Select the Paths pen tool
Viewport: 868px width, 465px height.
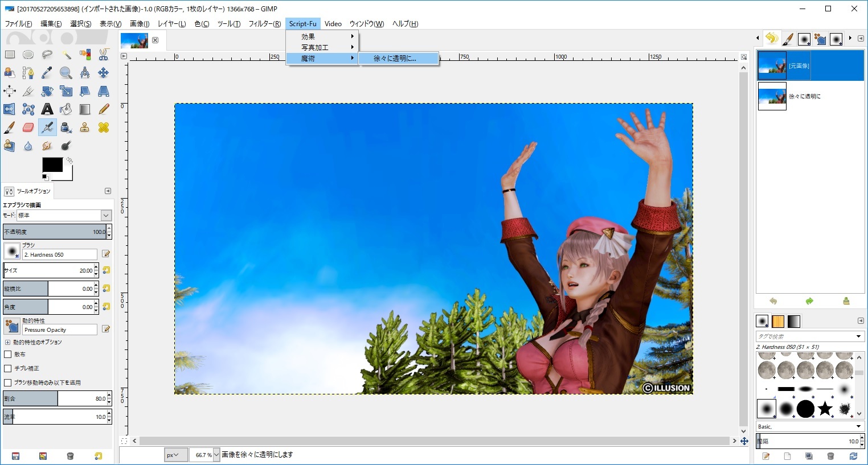click(28, 73)
